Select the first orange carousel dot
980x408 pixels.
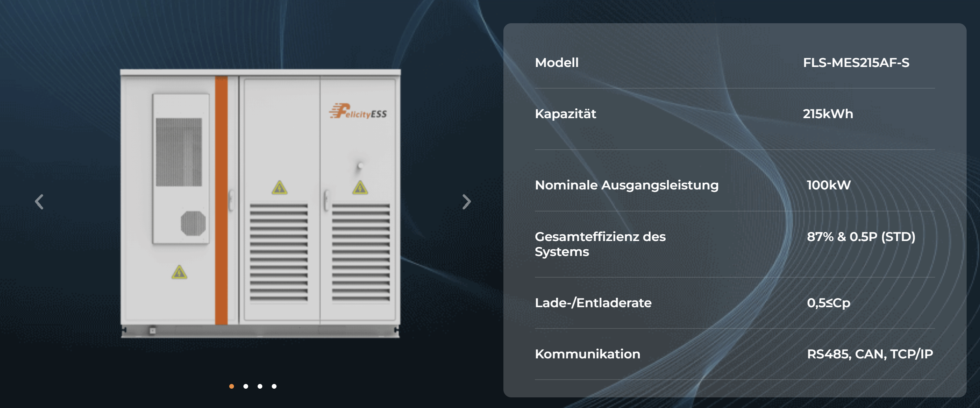[x=232, y=386]
